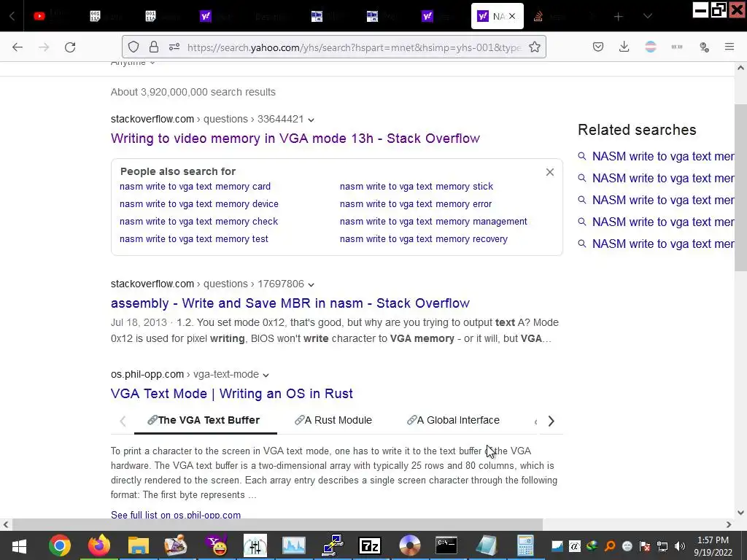
Task: Search nasm write to vga text memory stick
Action: coord(417,186)
